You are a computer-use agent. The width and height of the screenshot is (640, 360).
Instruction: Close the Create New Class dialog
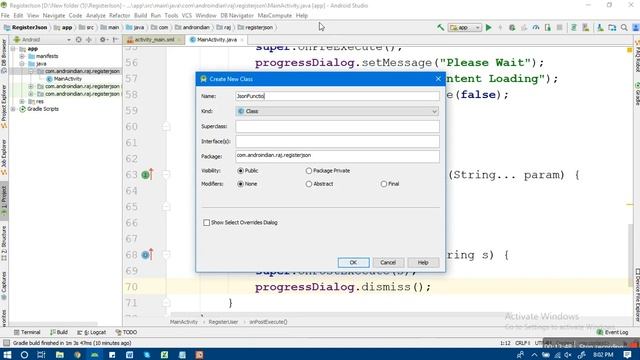tap(438, 79)
